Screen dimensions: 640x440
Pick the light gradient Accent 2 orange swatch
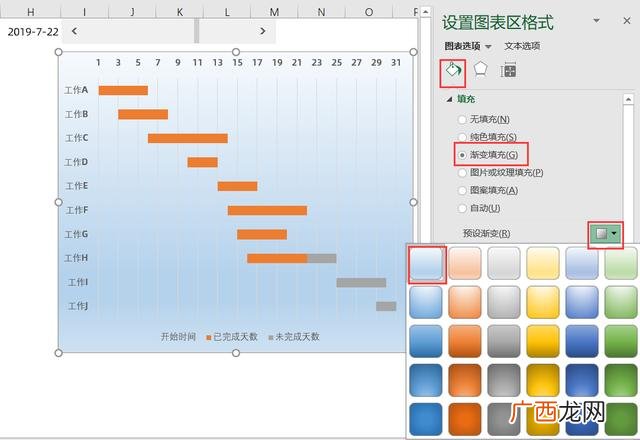point(464,263)
